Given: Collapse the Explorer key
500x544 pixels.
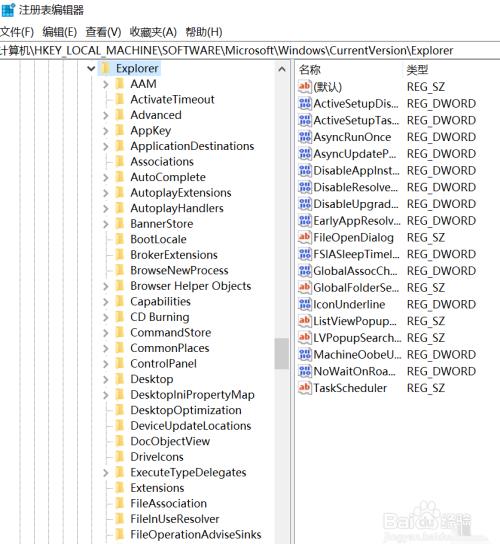Looking at the screenshot, I should [x=91, y=68].
